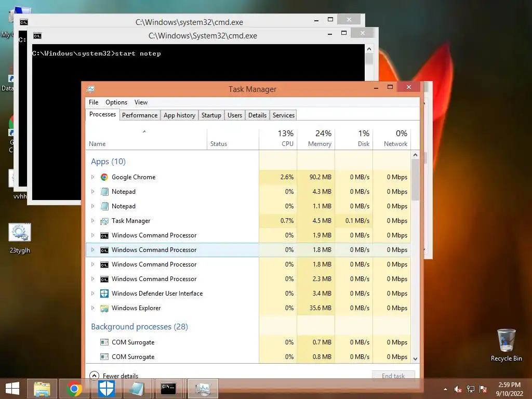Click the muted speaker tray icon
Image resolution: width=532 pixels, height=399 pixels.
(x=458, y=389)
